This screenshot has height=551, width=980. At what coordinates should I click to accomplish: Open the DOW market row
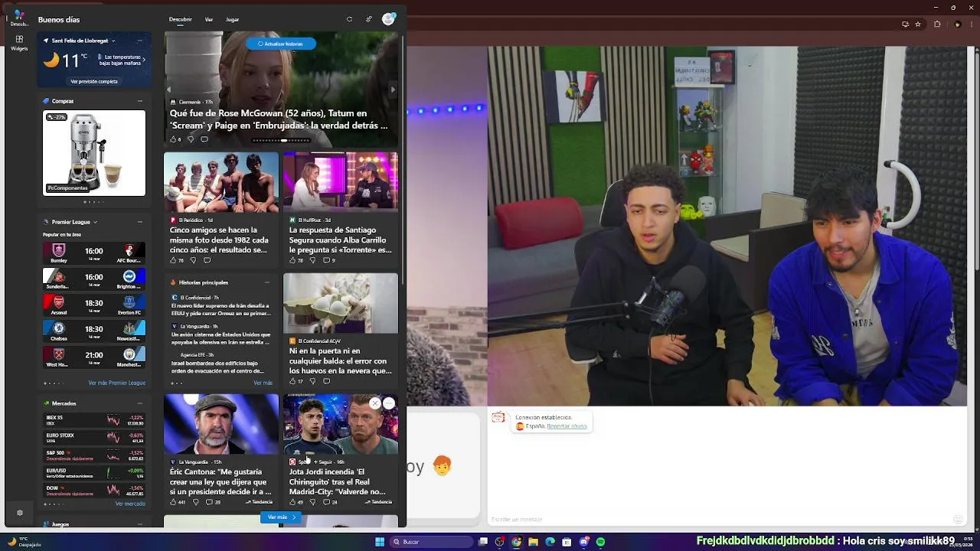tap(94, 491)
